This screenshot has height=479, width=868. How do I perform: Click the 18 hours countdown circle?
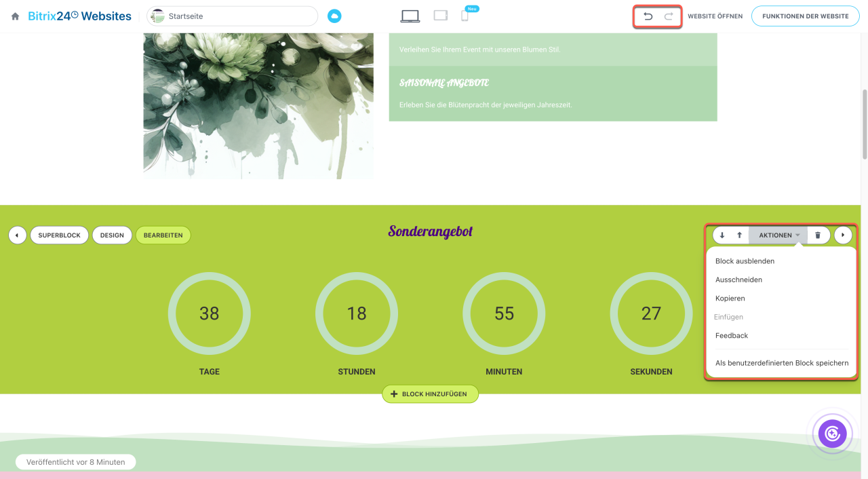(357, 313)
